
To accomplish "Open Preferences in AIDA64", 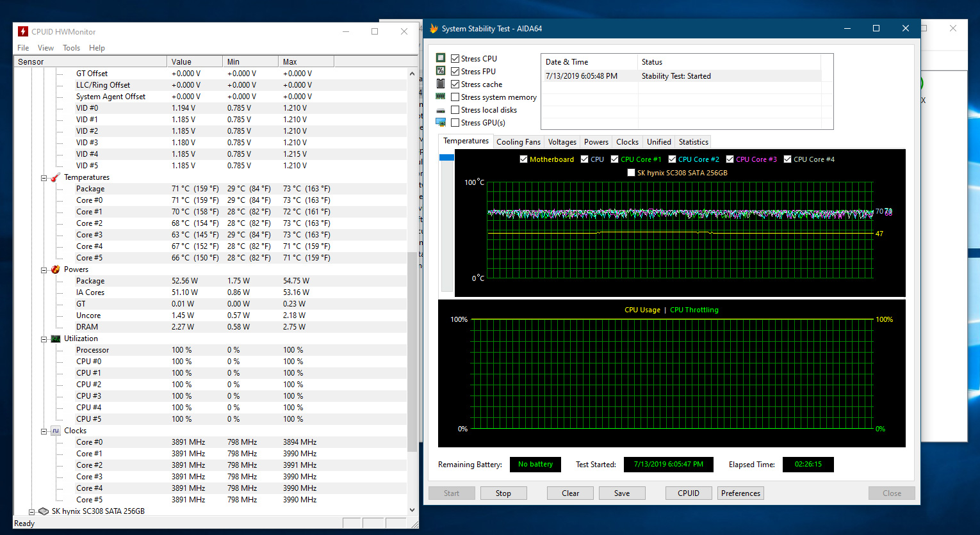I will (740, 493).
